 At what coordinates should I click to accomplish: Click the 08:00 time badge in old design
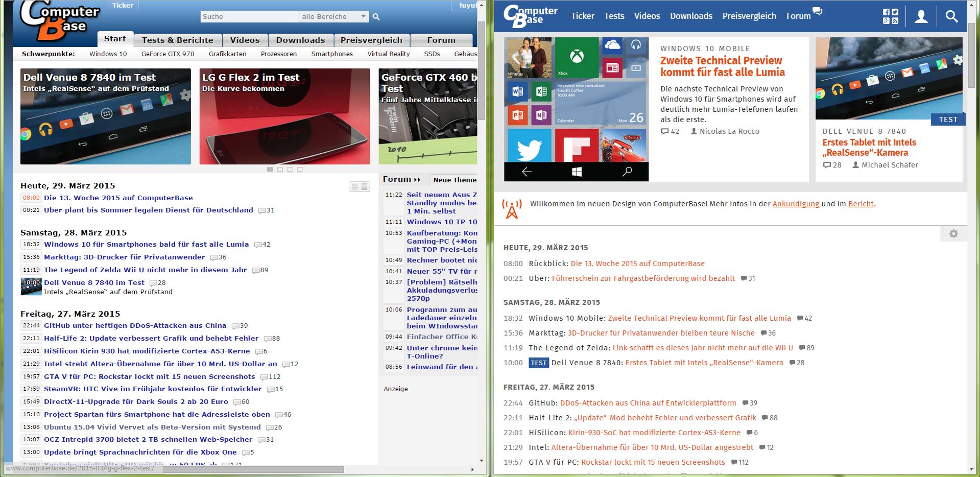pos(31,198)
